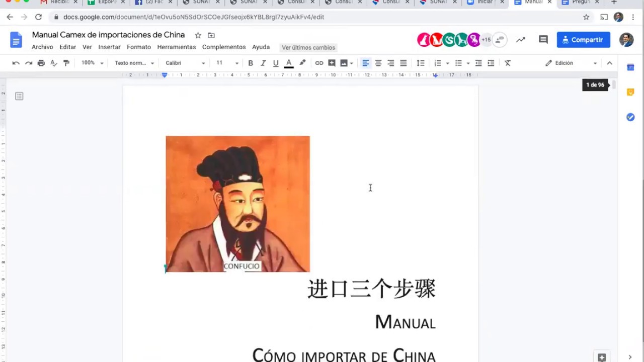This screenshot has height=362, width=644.
Task: Show the collaborator chat
Action: pyautogui.click(x=500, y=40)
